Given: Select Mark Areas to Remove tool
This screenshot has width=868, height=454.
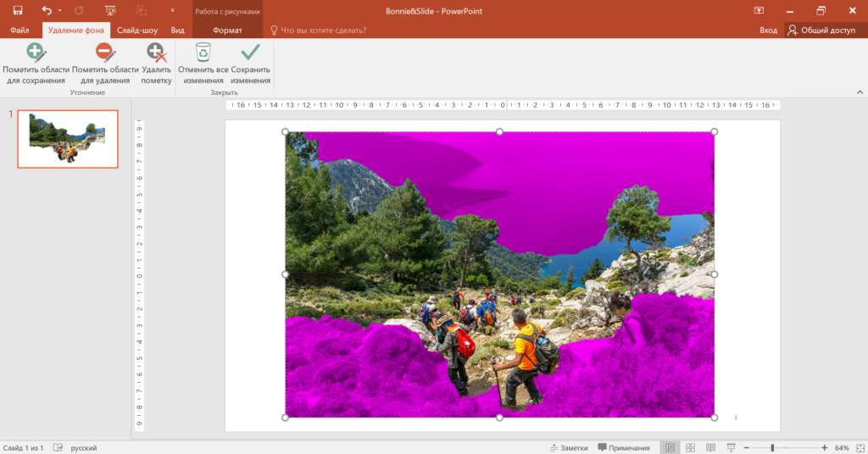Looking at the screenshot, I should (x=105, y=64).
